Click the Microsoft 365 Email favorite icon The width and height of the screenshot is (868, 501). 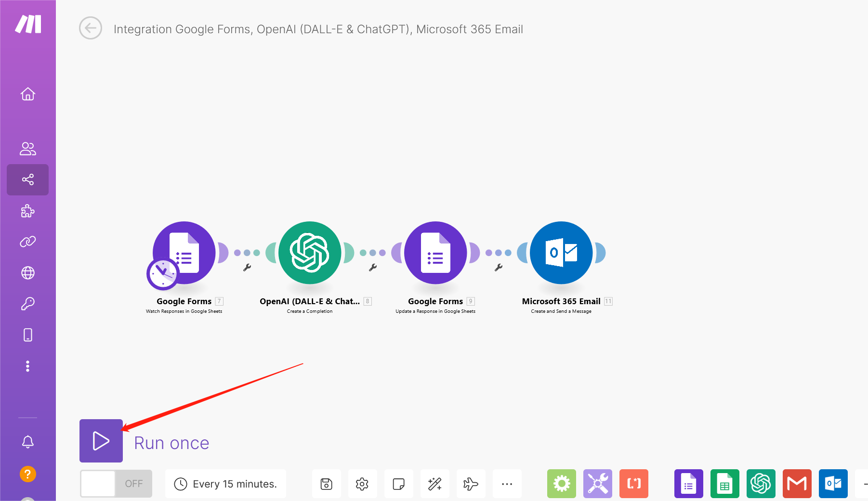833,484
